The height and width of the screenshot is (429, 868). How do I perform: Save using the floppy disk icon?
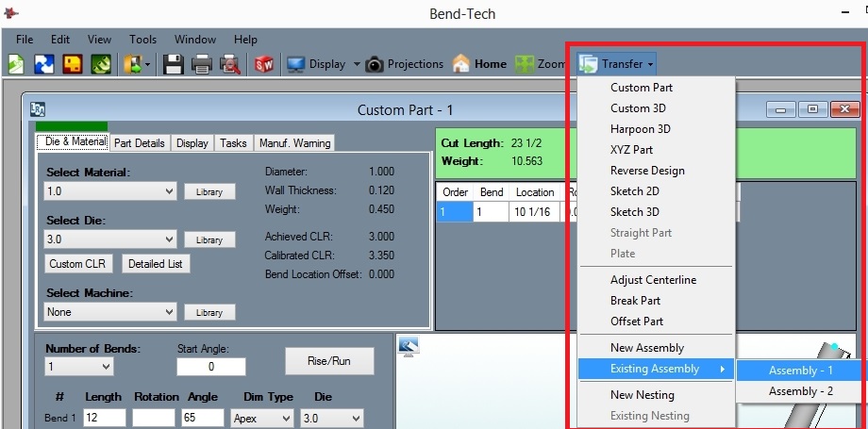point(174,64)
